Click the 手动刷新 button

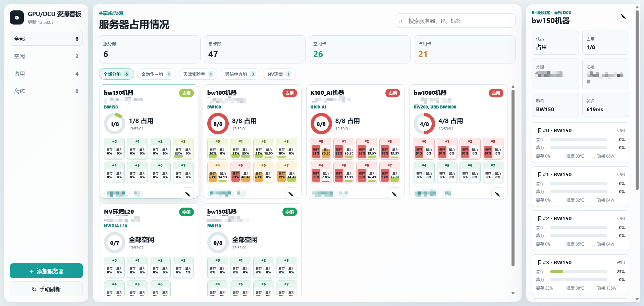(x=46, y=289)
